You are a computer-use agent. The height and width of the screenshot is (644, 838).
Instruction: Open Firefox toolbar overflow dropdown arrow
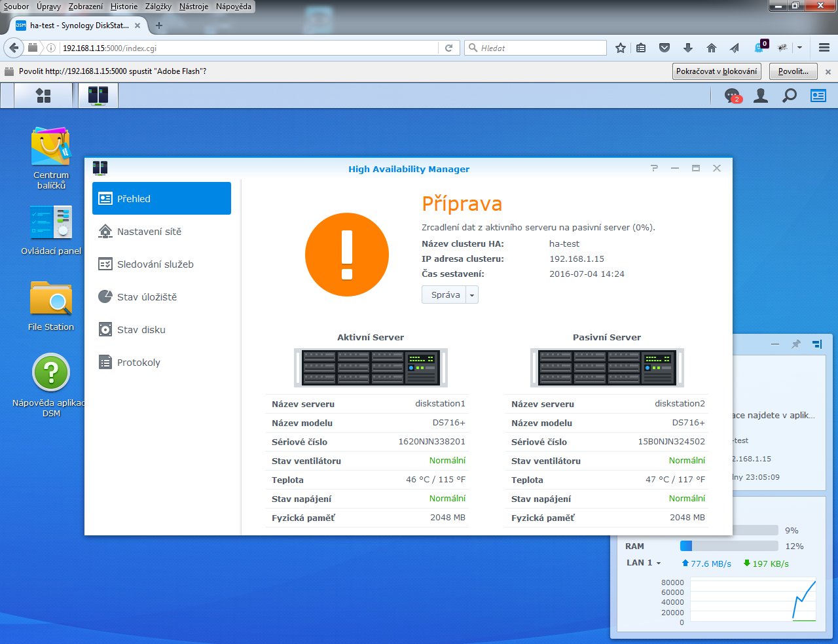[799, 48]
